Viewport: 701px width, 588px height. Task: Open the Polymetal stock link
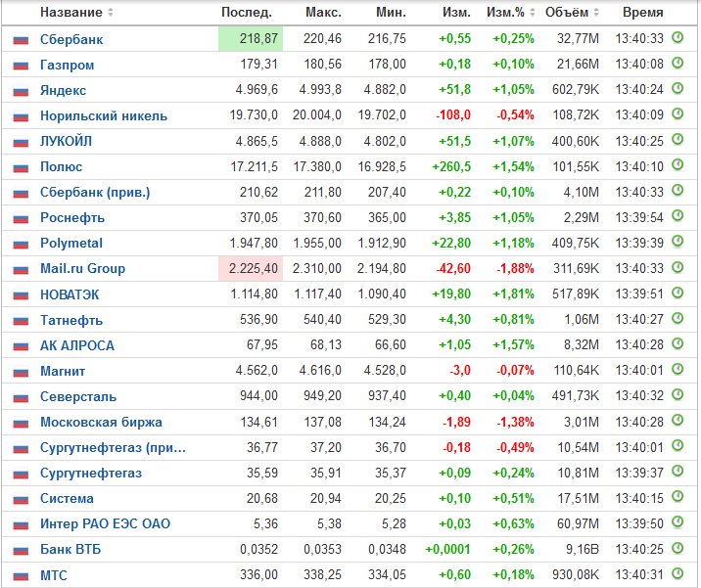pos(71,243)
